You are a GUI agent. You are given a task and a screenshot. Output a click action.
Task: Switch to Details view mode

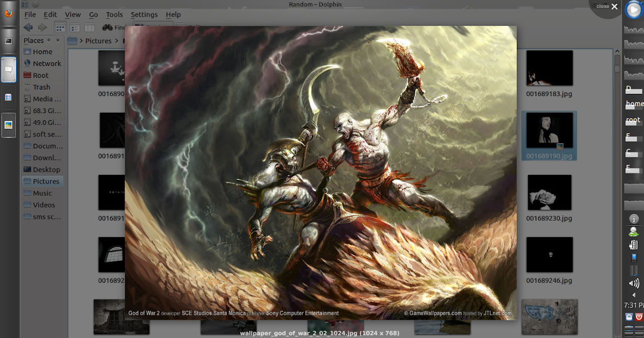point(75,27)
